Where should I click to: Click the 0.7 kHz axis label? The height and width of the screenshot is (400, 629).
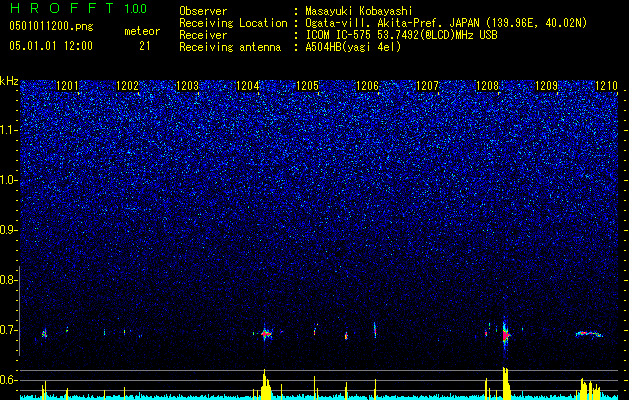click(7, 330)
